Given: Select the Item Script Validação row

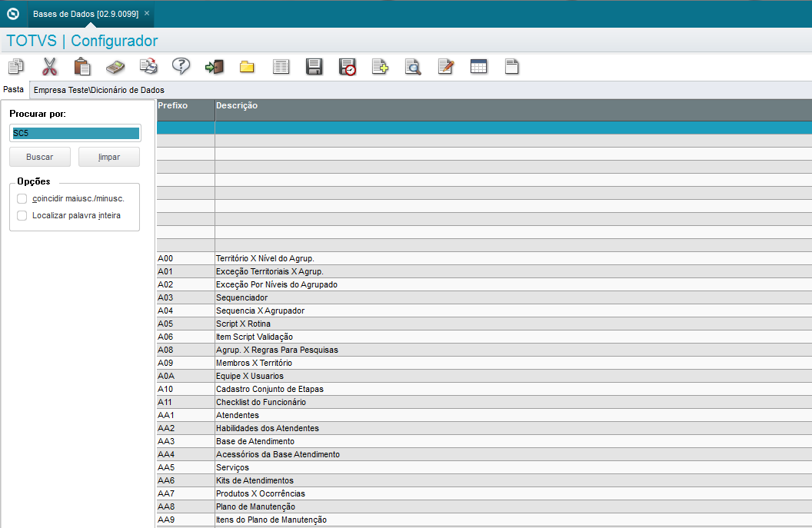Looking at the screenshot, I should (484, 337).
